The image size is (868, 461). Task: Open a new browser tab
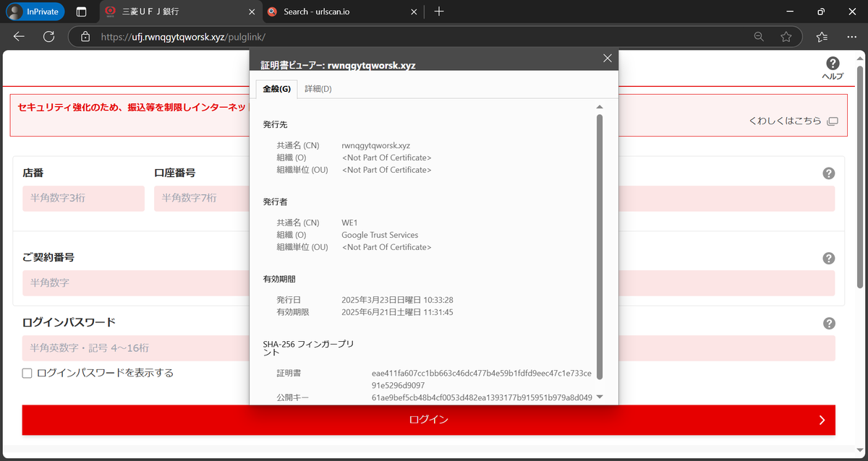point(439,12)
